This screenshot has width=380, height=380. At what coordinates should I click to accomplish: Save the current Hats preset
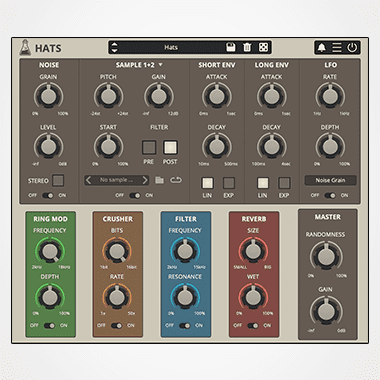point(231,47)
